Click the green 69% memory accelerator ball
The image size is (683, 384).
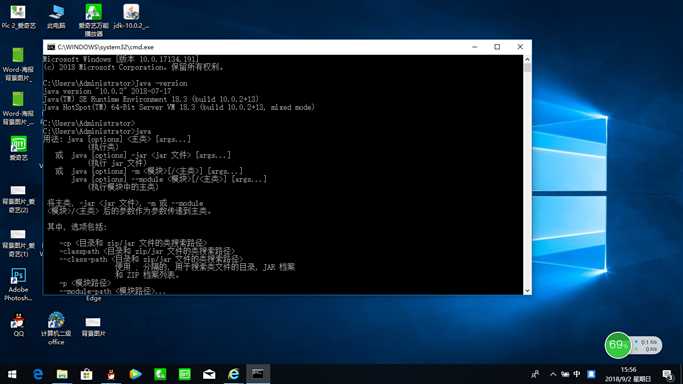pos(618,345)
